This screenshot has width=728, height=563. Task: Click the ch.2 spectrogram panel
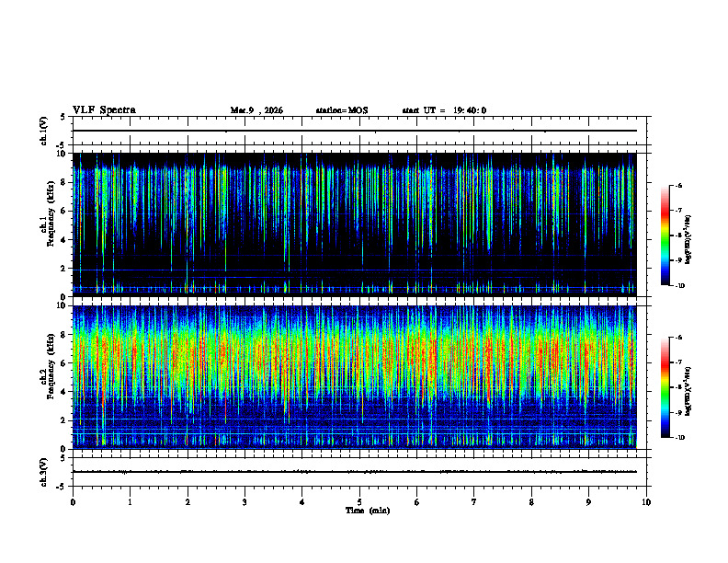tap(354, 377)
